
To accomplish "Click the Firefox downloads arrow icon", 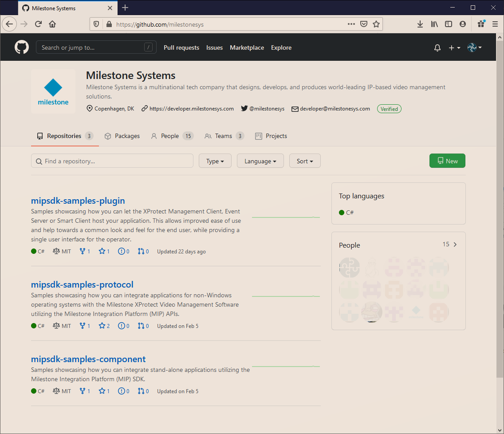I will click(x=420, y=24).
